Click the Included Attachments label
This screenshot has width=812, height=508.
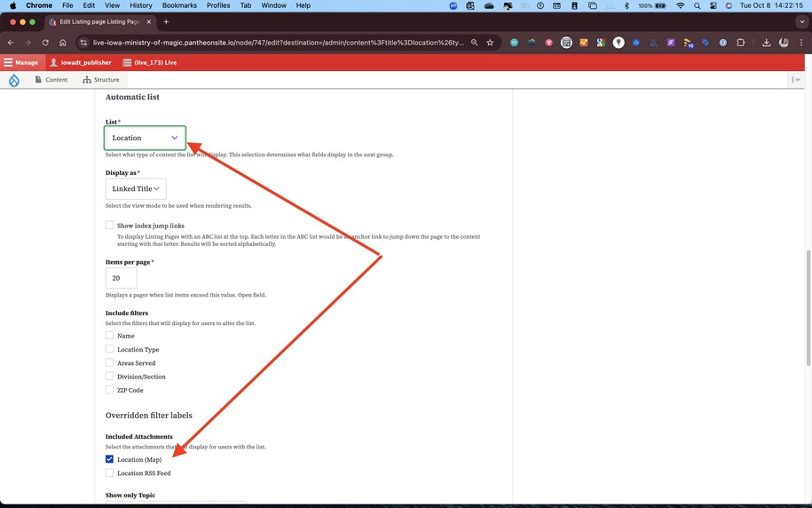point(138,436)
